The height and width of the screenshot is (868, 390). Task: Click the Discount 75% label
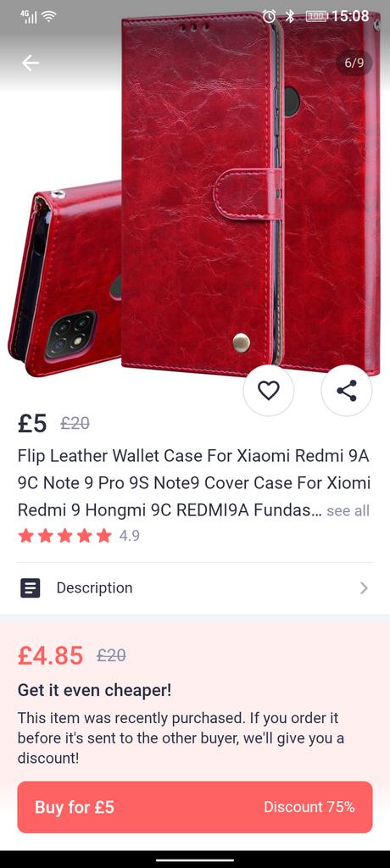(x=309, y=807)
